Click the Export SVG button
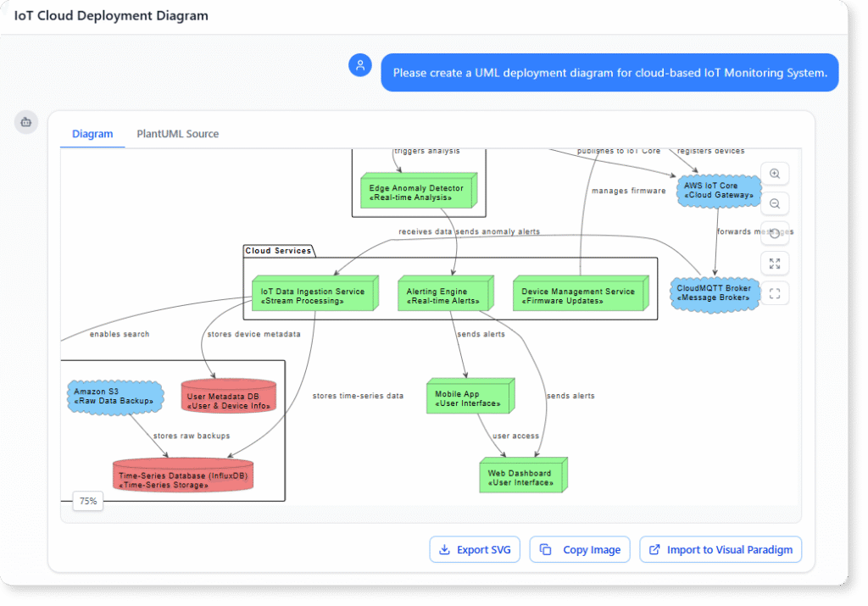868x606 pixels. click(475, 549)
